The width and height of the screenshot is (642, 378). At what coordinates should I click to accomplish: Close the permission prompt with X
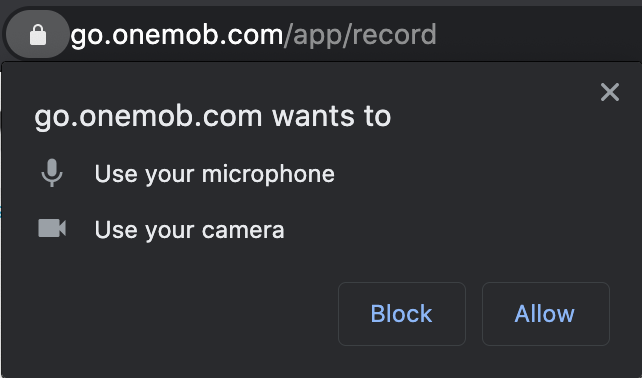[x=610, y=92]
